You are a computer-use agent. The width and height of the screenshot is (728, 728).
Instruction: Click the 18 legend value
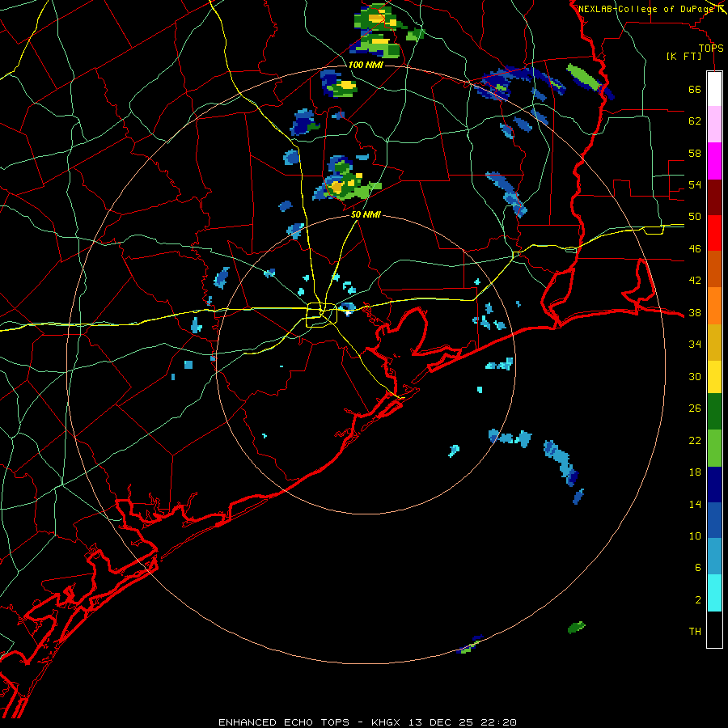tap(695, 472)
